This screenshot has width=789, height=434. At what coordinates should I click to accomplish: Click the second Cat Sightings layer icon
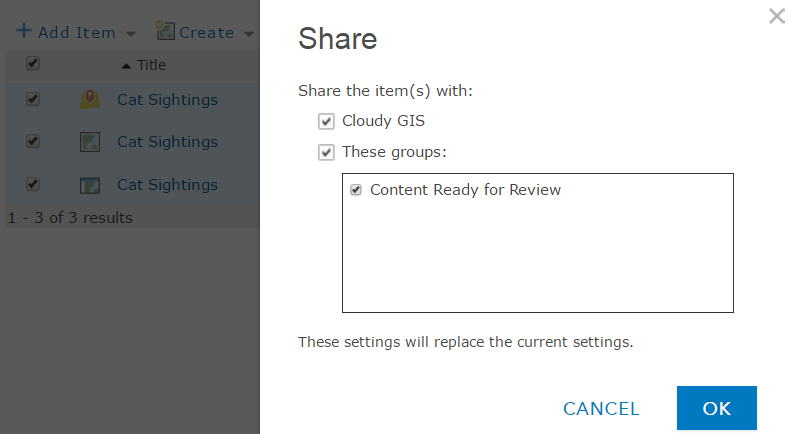coord(90,142)
